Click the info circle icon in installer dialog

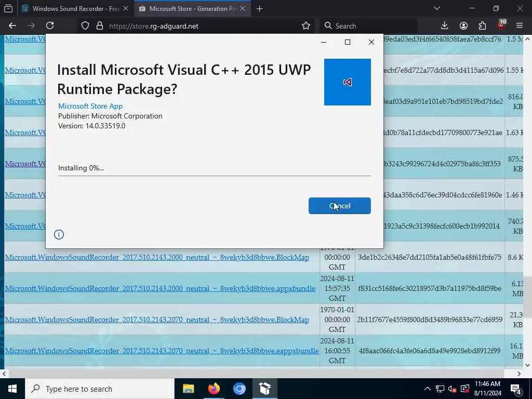click(x=59, y=234)
